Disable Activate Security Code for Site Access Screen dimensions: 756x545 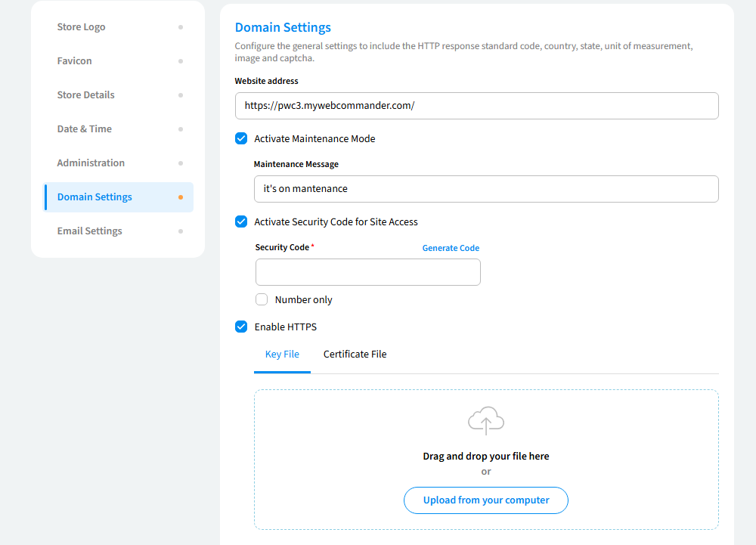(241, 222)
